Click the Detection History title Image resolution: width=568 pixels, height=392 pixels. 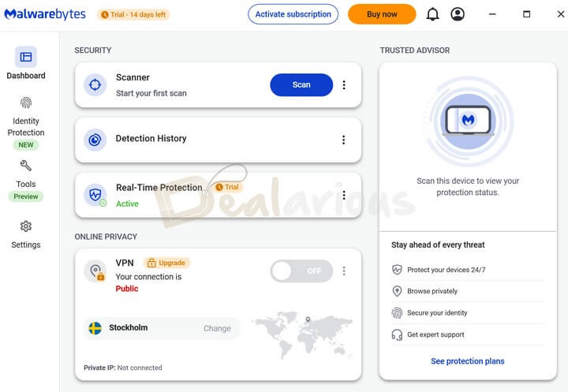151,138
